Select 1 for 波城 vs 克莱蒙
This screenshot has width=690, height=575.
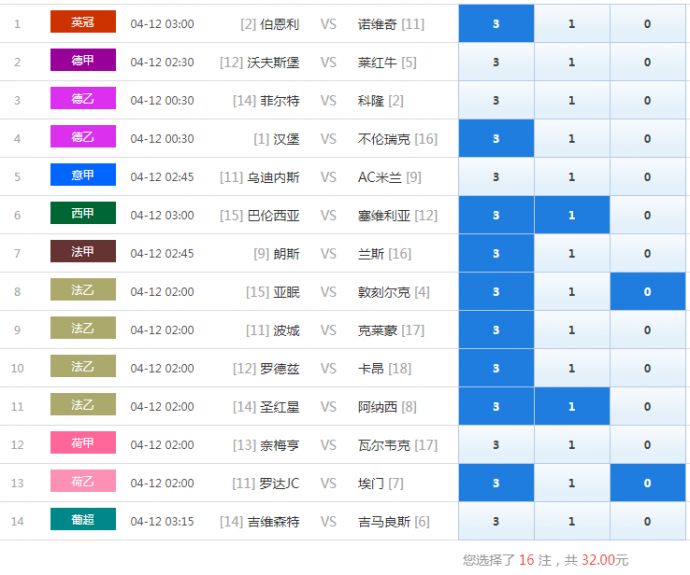pyautogui.click(x=572, y=330)
